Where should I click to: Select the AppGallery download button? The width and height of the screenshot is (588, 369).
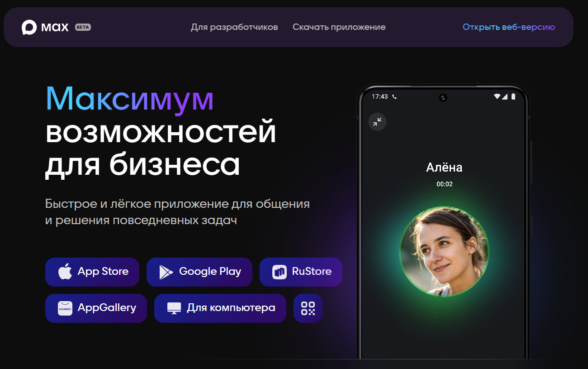pos(96,308)
